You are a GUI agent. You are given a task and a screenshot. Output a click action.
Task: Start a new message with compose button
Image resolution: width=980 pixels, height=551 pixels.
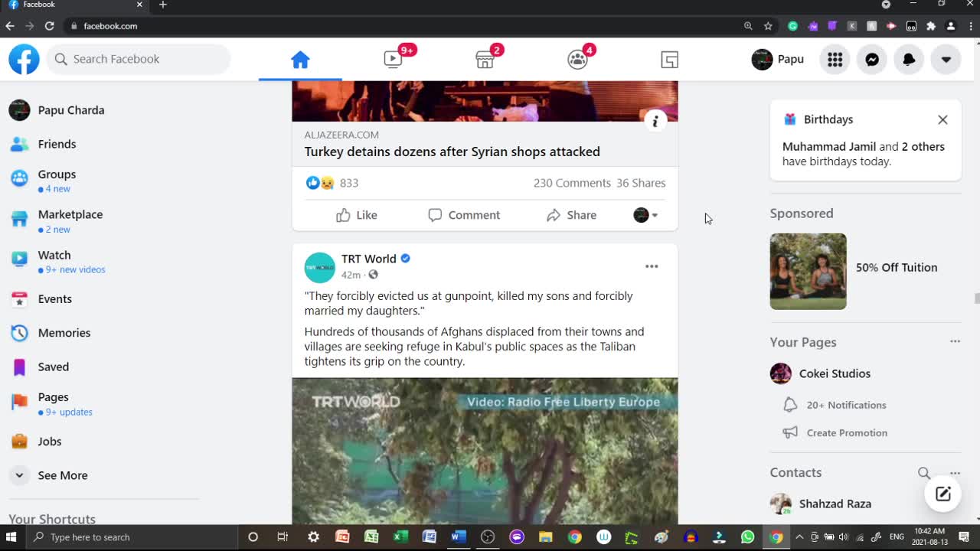click(942, 494)
